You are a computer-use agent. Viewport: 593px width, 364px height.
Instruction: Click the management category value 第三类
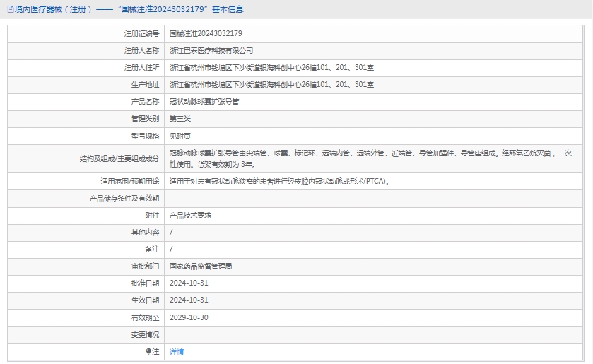tap(180, 118)
